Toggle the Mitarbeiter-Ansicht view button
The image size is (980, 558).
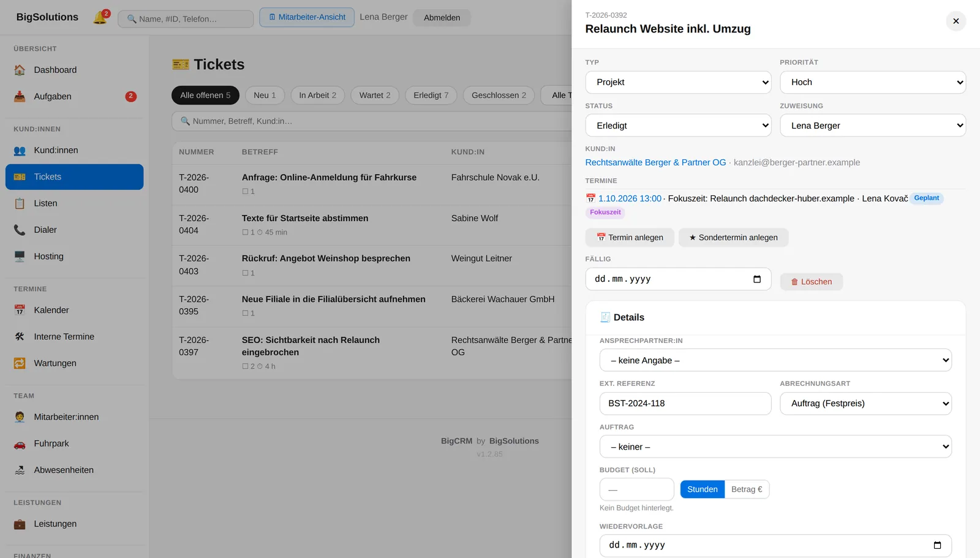click(x=307, y=17)
